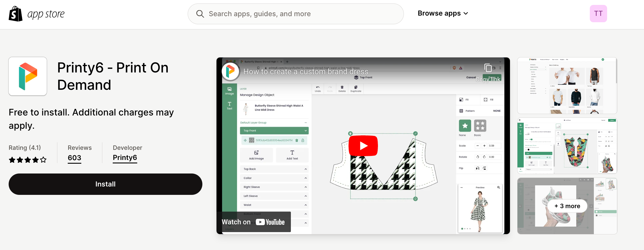Click the Copy link icon on video

(x=488, y=68)
